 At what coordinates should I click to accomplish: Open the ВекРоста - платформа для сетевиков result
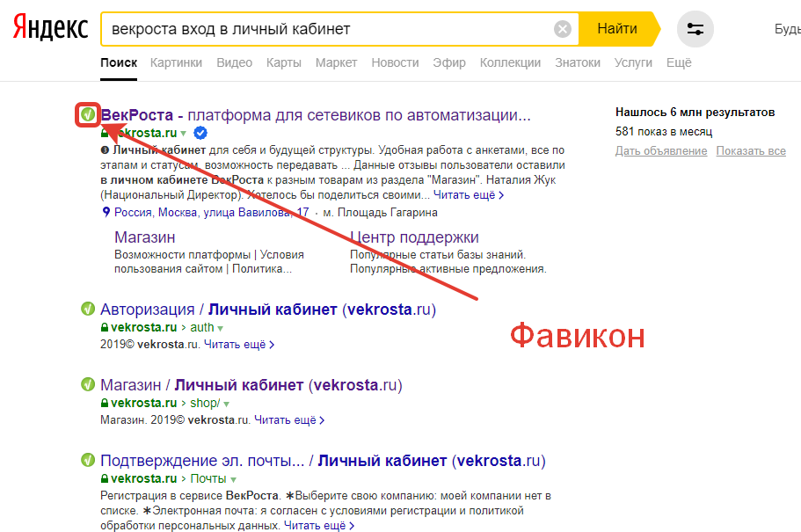point(316,115)
